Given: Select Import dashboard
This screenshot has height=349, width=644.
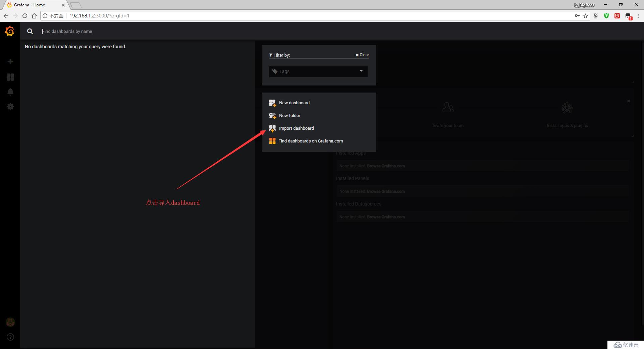Looking at the screenshot, I should tap(297, 128).
